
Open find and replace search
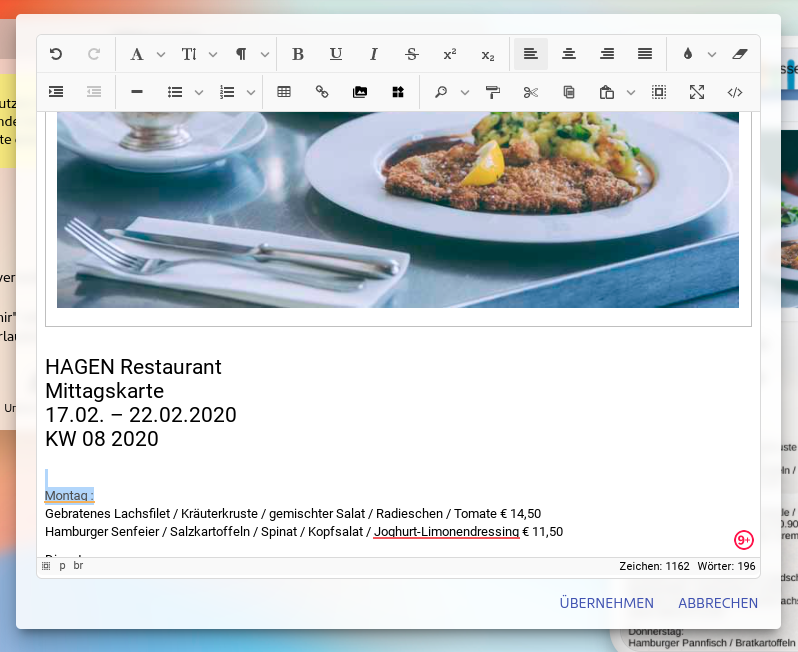tap(440, 92)
